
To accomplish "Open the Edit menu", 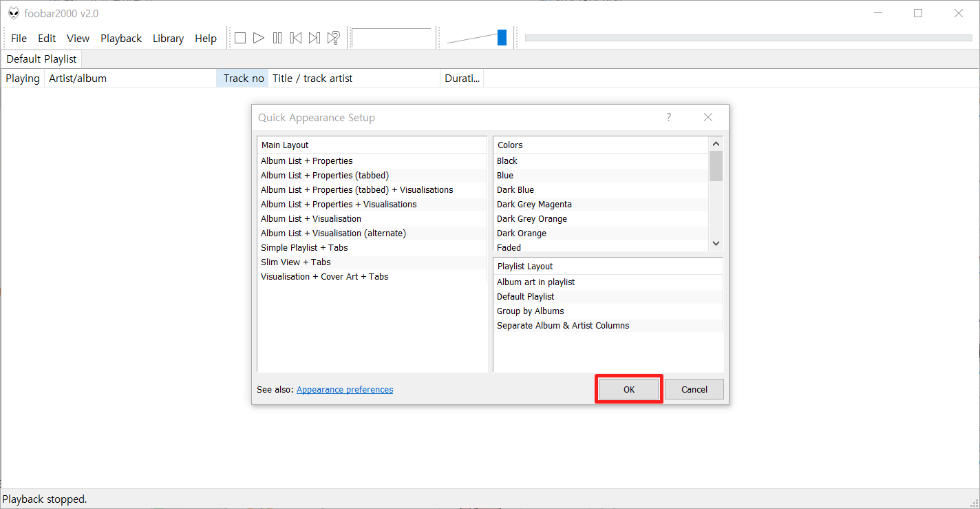I will [47, 39].
